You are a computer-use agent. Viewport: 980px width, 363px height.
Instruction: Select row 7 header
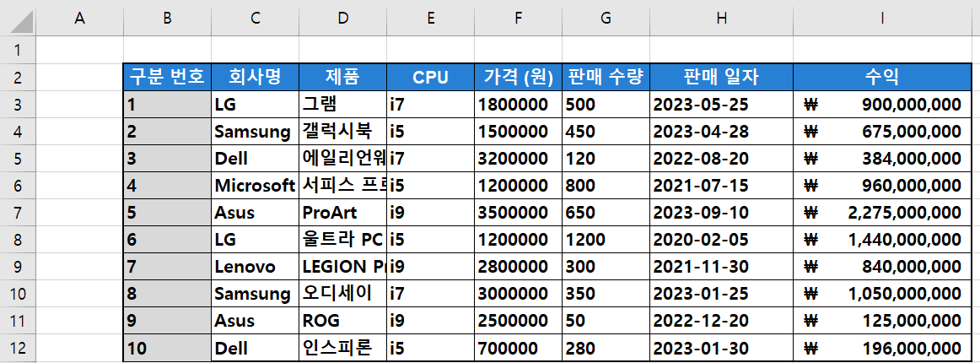pyautogui.click(x=18, y=212)
